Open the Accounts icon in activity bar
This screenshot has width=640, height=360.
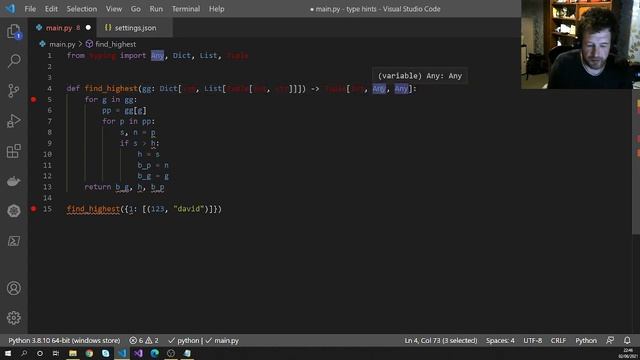14,288
